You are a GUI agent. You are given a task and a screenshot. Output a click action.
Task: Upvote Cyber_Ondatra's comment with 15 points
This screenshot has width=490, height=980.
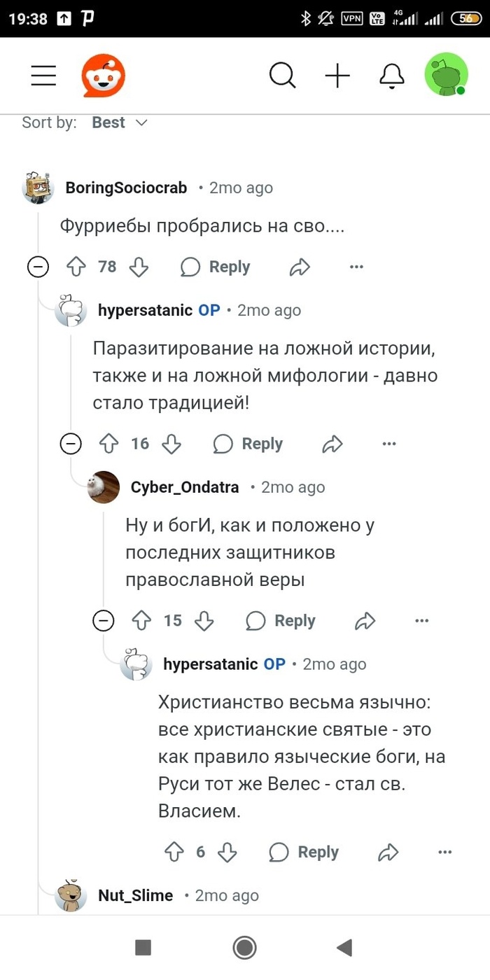[x=141, y=621]
